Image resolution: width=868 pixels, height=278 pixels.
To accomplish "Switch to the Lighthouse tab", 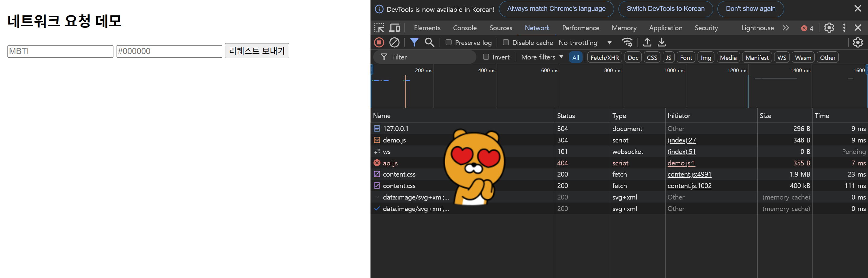I will click(x=757, y=28).
